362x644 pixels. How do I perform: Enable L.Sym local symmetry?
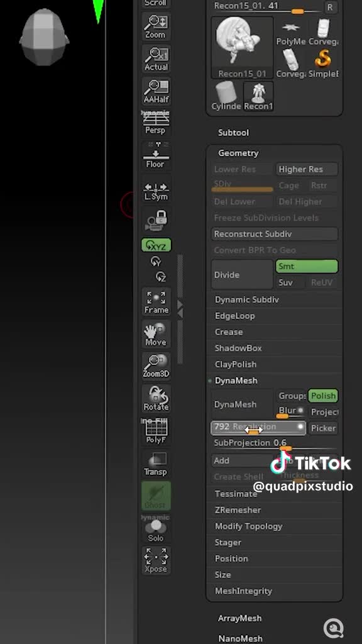[x=156, y=191]
